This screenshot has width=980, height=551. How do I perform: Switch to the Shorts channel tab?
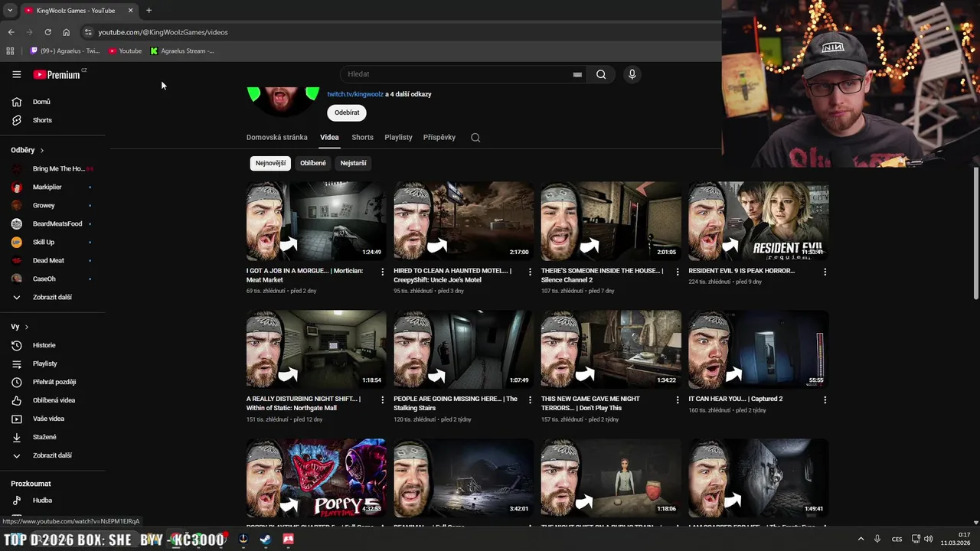(x=362, y=138)
